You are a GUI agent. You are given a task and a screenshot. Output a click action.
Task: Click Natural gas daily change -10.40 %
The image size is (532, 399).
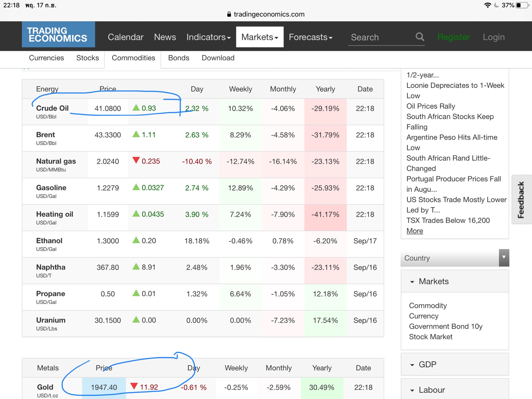pyautogui.click(x=197, y=161)
